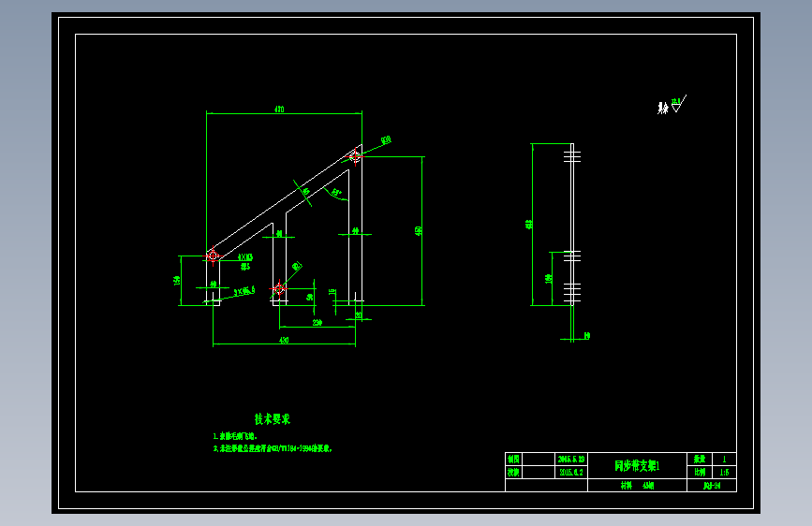Screen dimensions: 812x526
Task: Click the angle dimension inside the bracket
Action: pos(336,193)
